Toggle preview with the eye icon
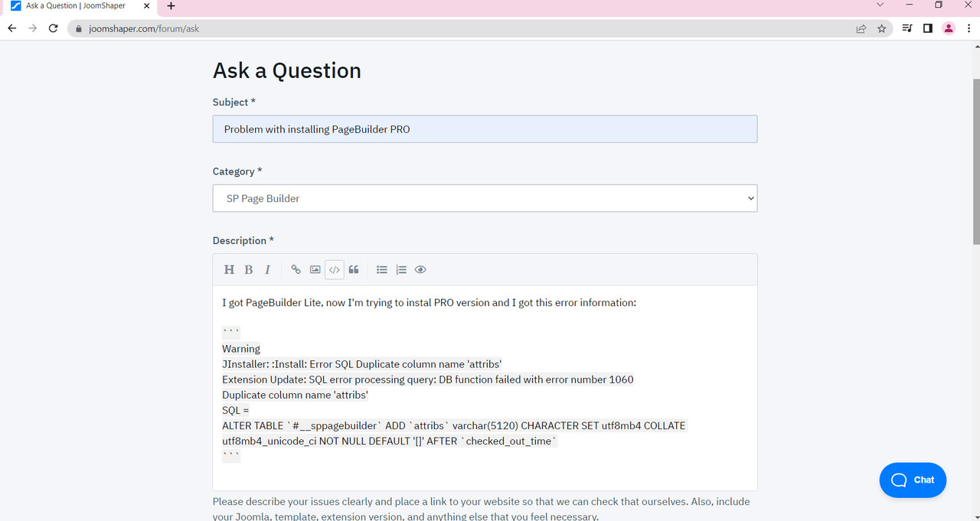This screenshot has width=980, height=521. coord(420,269)
